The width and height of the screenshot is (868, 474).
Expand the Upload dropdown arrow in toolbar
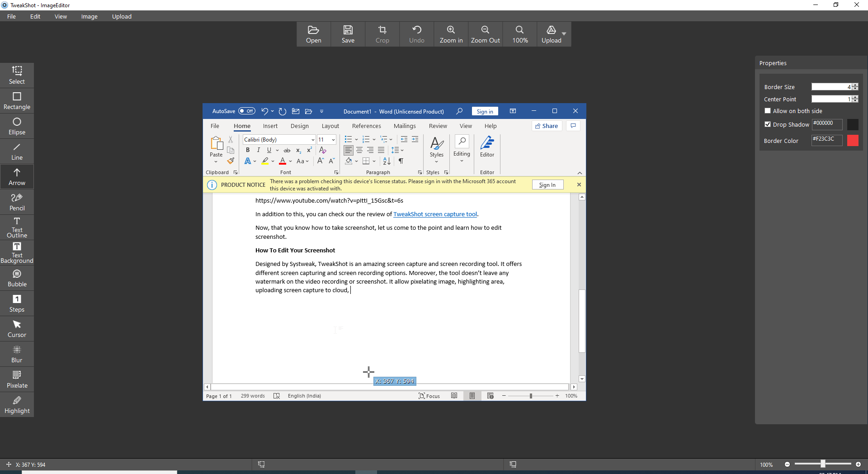tap(564, 34)
